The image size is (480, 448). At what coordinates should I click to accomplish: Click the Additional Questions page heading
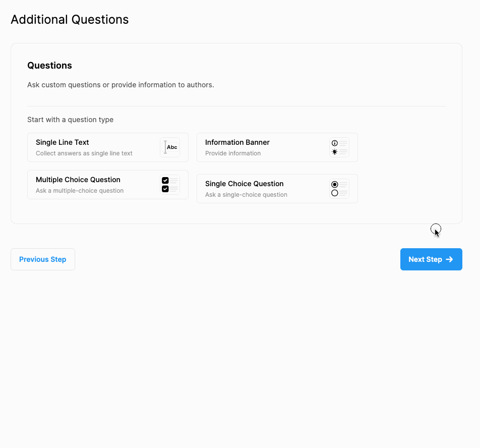point(70,20)
